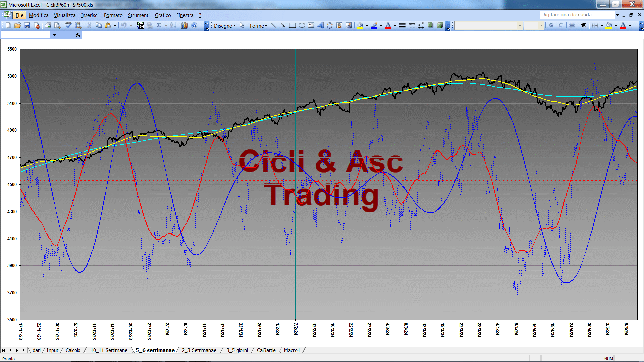This screenshot has width=644, height=362.
Task: Switch to the 2_3 Settimane sheet tab
Action: pos(199,350)
